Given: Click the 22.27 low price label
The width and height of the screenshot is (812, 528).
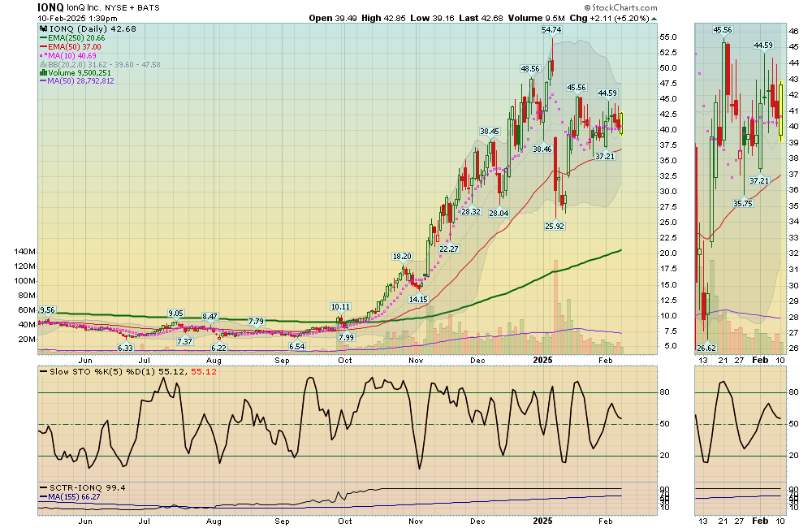Looking at the screenshot, I should coord(449,249).
